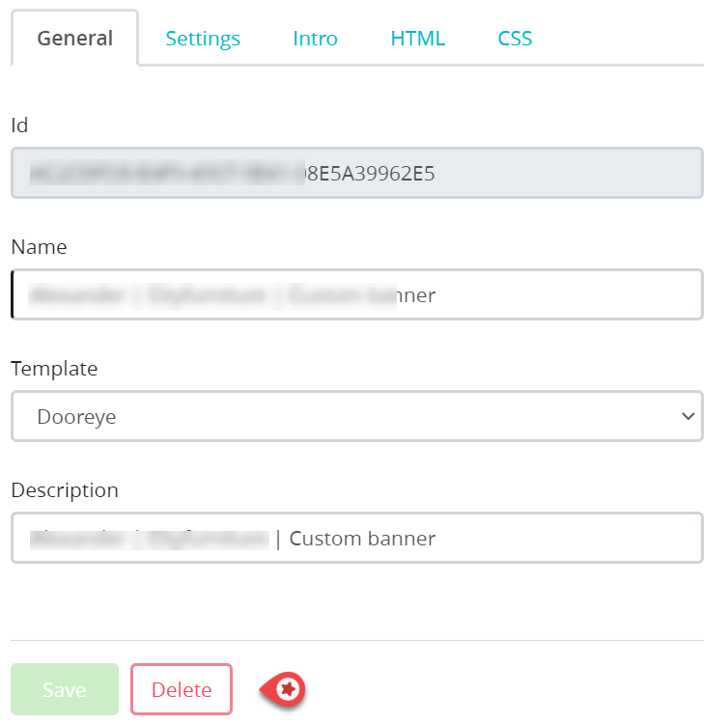Screen dimensions: 728x723
Task: Click the Name field label
Action: (x=39, y=246)
